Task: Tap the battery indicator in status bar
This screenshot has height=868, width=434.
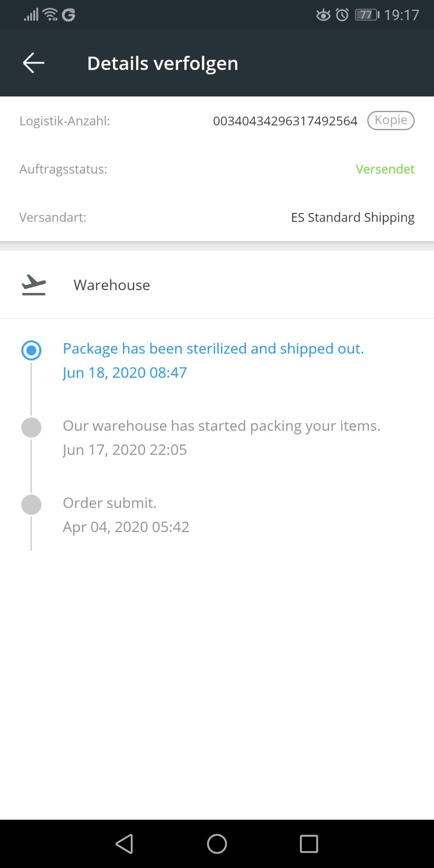Action: coord(367,15)
